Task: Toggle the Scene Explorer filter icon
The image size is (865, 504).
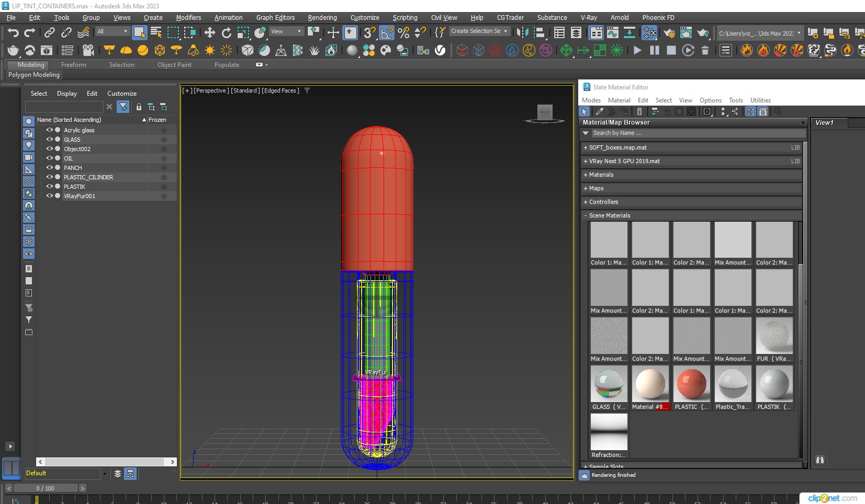Action: [123, 107]
